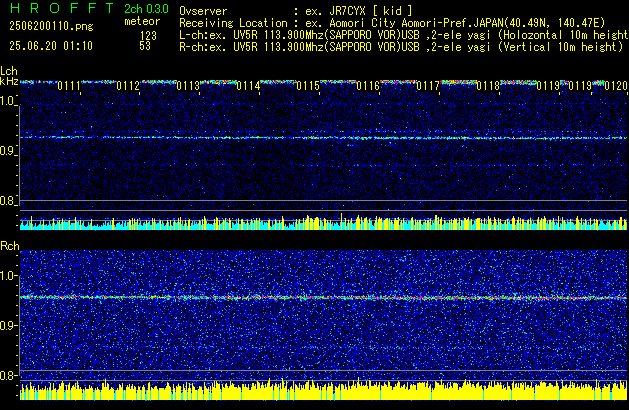Click the kHz unit label
Screen dimensions: 629x410
tap(9, 81)
